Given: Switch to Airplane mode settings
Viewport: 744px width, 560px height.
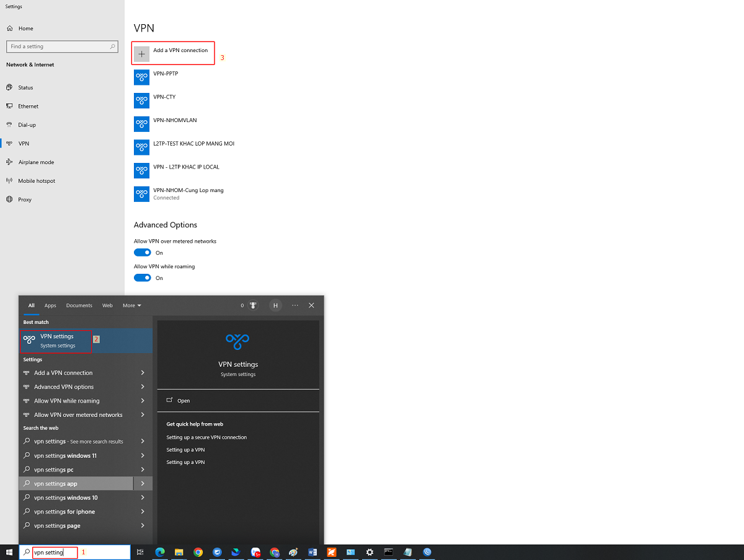Looking at the screenshot, I should pos(36,162).
